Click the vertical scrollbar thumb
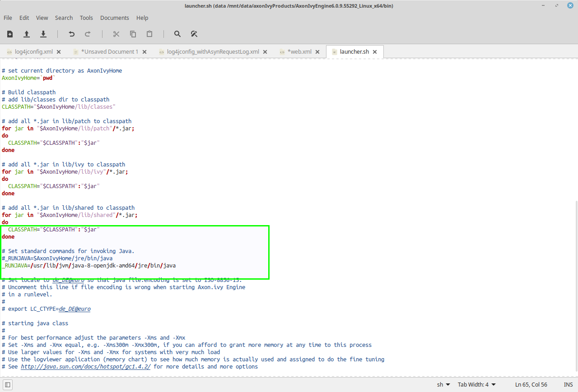Screen dimensions: 578x392 [x=576, y=287]
